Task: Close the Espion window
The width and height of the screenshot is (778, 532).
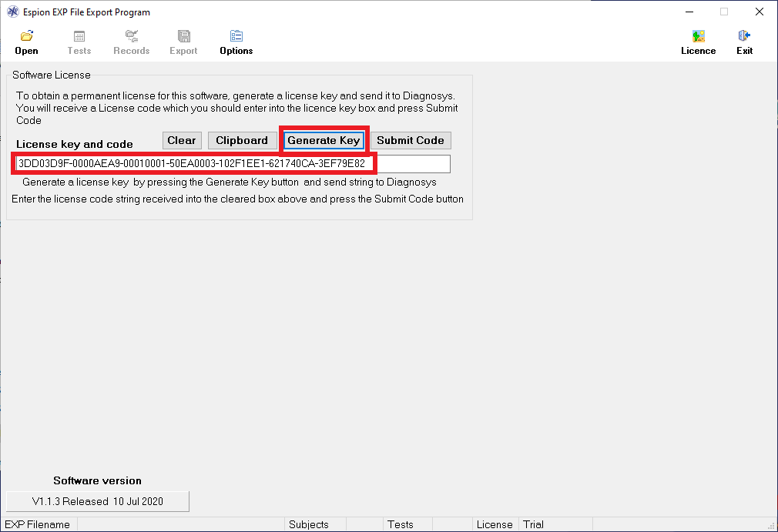Action: (760, 12)
